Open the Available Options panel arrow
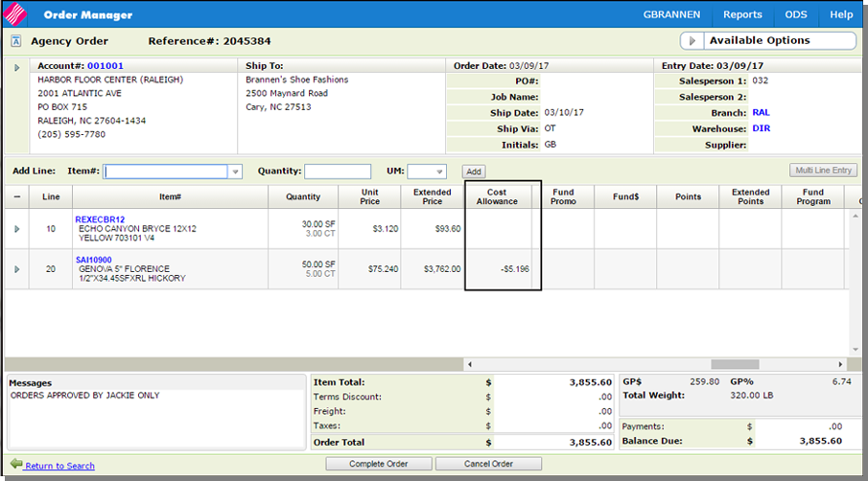868x481 pixels. (x=692, y=41)
